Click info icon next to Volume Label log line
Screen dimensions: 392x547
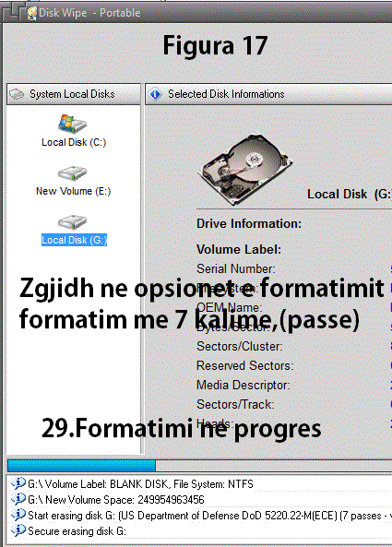click(18, 483)
